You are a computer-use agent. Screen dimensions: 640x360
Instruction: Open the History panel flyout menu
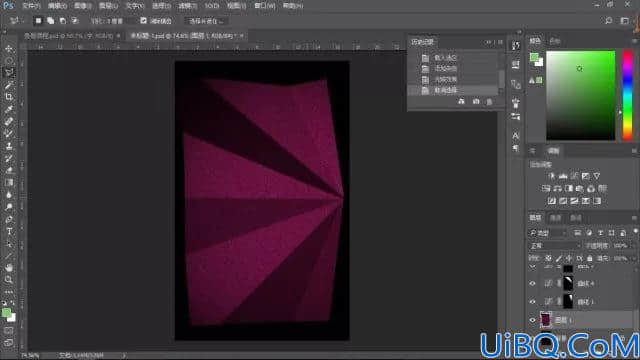[500, 42]
